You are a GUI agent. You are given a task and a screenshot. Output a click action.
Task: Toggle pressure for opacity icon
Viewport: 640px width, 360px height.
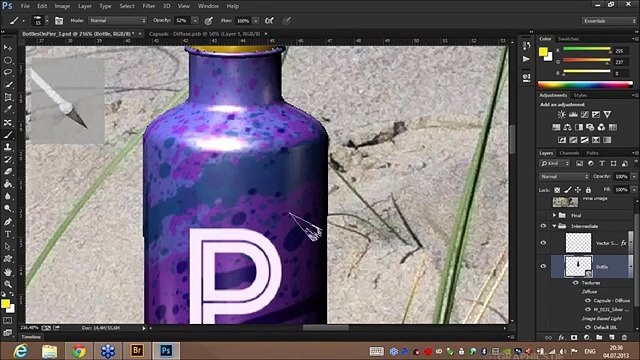point(209,21)
